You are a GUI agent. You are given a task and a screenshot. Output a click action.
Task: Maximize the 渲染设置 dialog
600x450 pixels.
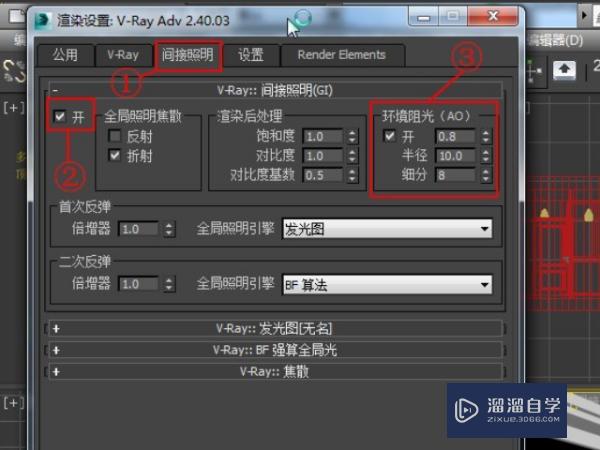pyautogui.click(x=453, y=17)
